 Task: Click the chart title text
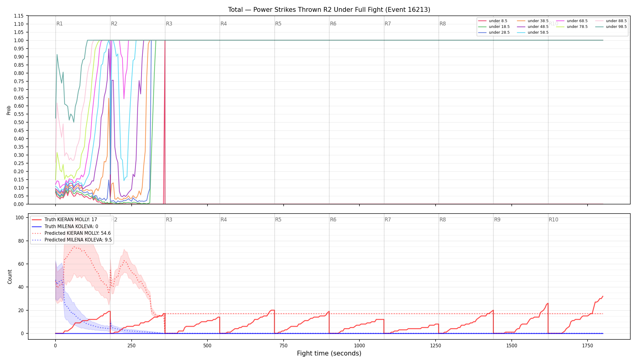[x=329, y=10]
